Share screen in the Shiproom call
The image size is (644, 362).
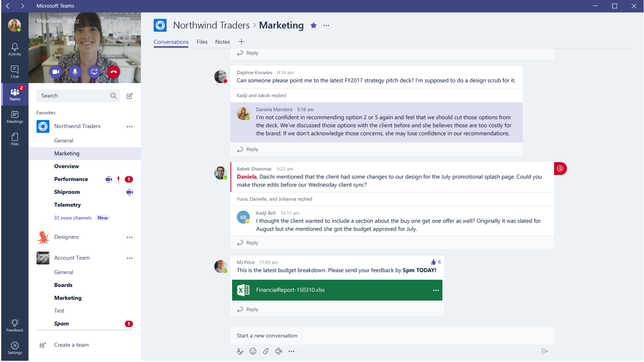pos(94,72)
